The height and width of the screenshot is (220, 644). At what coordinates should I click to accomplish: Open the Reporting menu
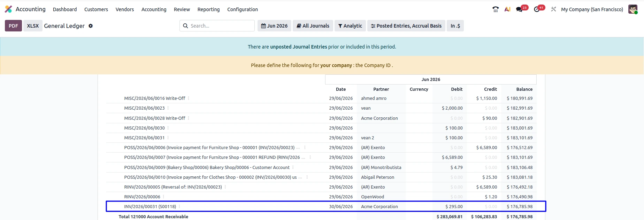point(209,9)
